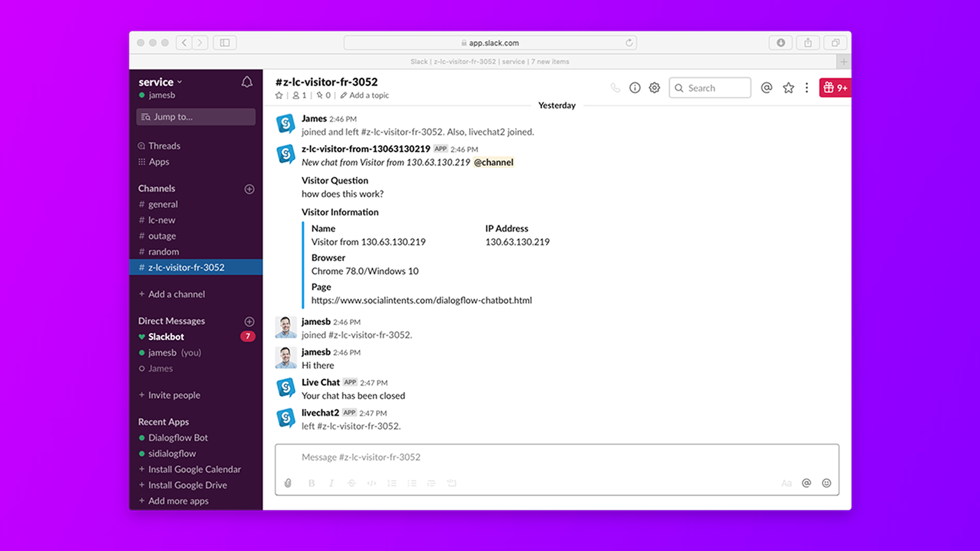Show starred items from the header
Viewport: 980px width, 551px height.
(x=788, y=88)
